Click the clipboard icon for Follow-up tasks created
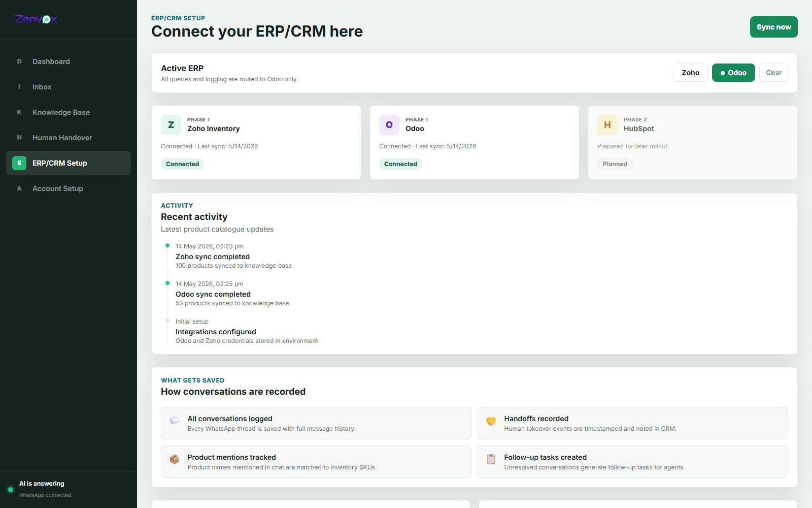This screenshot has height=508, width=812. pyautogui.click(x=491, y=459)
